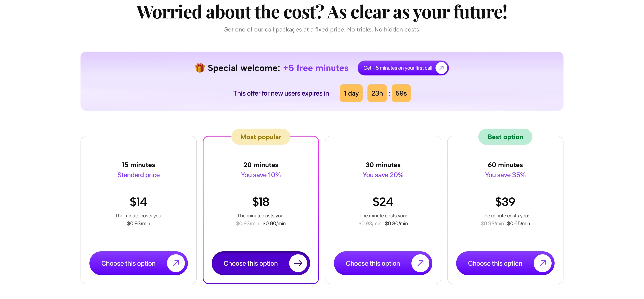Click the gift box emoji icon

(200, 68)
